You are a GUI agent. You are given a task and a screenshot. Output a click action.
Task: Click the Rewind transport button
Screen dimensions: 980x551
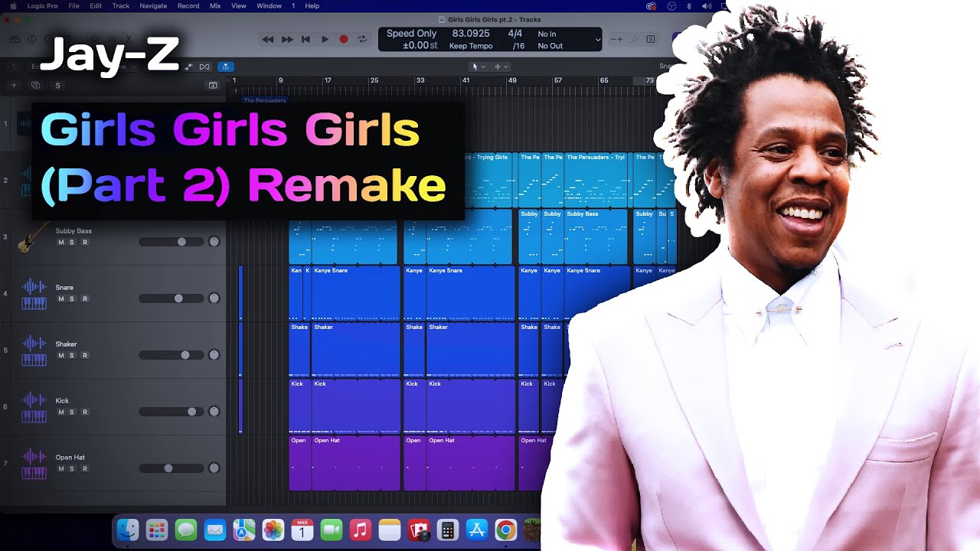click(x=267, y=39)
